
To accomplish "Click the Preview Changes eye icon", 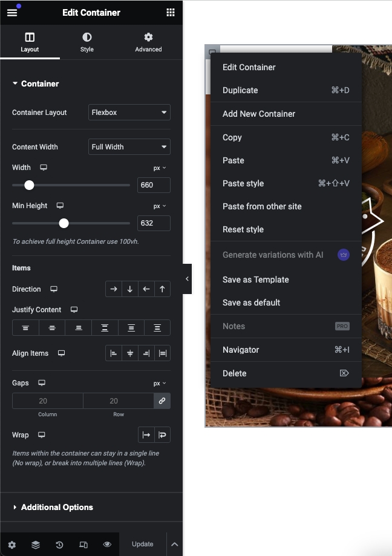I will [x=107, y=544].
